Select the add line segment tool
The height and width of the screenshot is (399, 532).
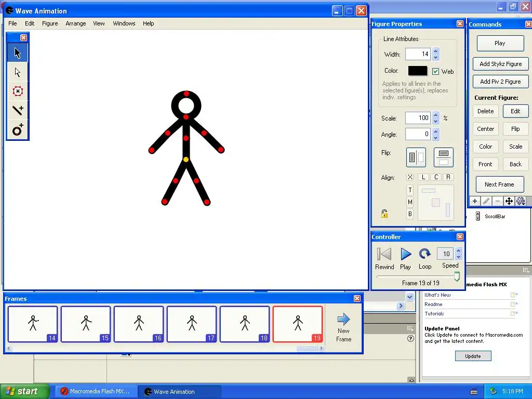click(18, 110)
